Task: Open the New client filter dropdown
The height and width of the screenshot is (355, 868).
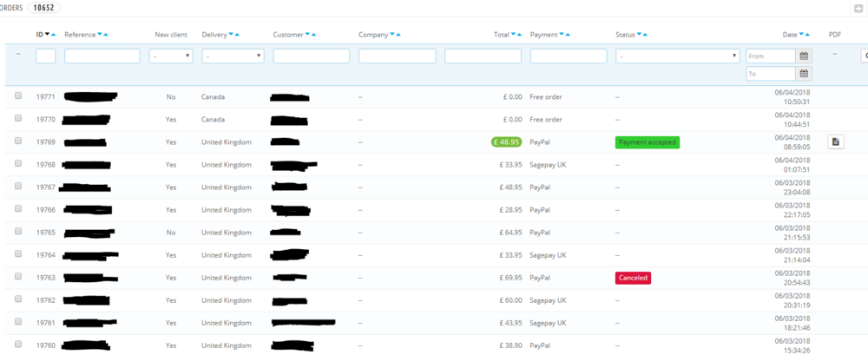Action: [x=171, y=56]
